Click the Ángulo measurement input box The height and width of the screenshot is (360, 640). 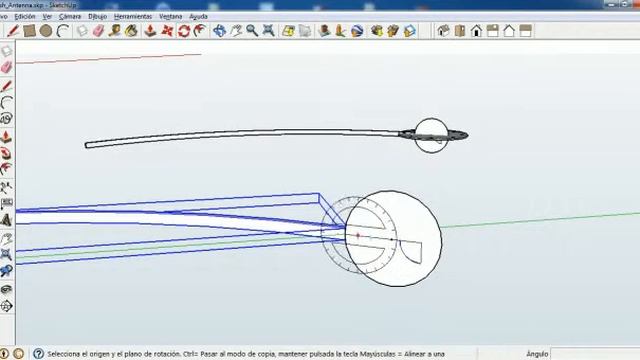[595, 354]
